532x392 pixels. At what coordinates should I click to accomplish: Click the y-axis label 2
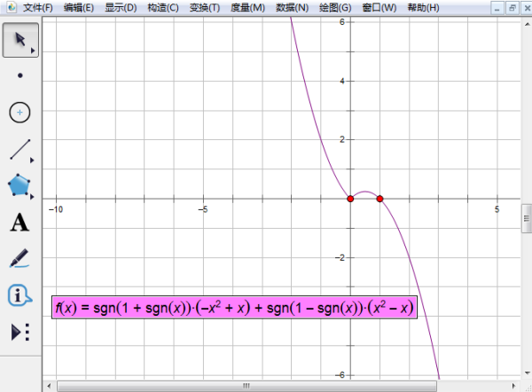(342, 139)
